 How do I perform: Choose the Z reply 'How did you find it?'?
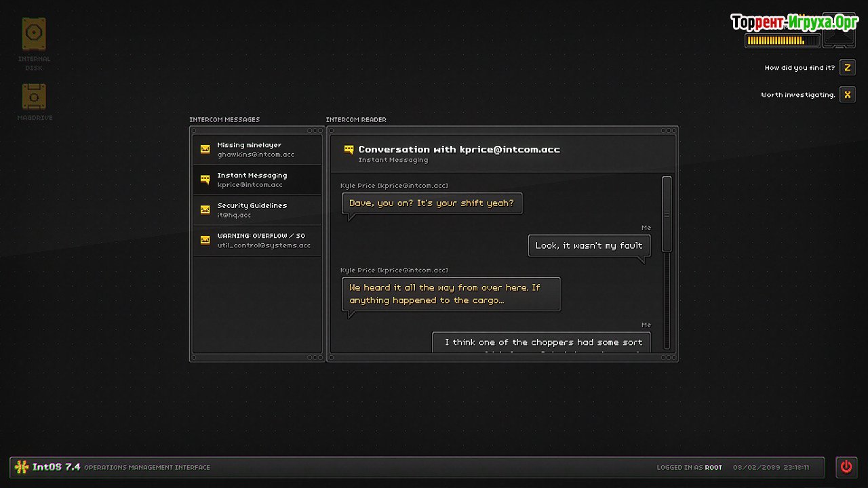847,68
